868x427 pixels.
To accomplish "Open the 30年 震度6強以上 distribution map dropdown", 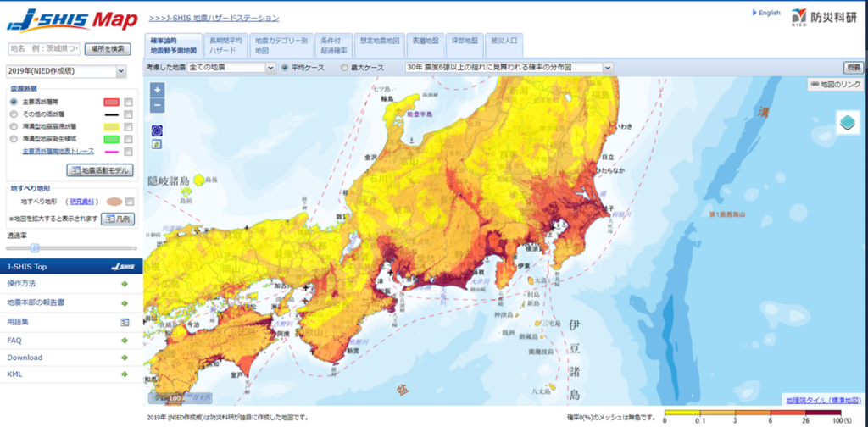I will (x=509, y=67).
